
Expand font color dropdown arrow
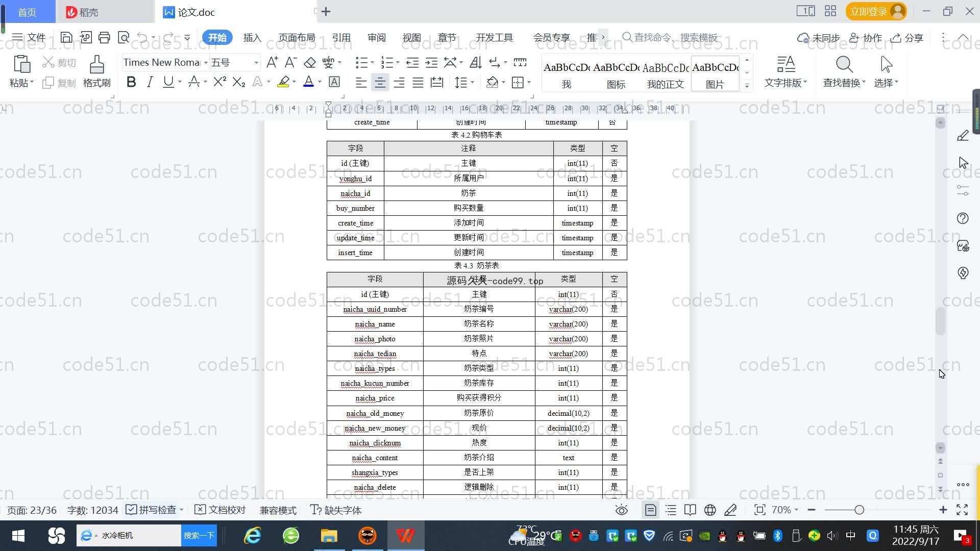point(320,82)
